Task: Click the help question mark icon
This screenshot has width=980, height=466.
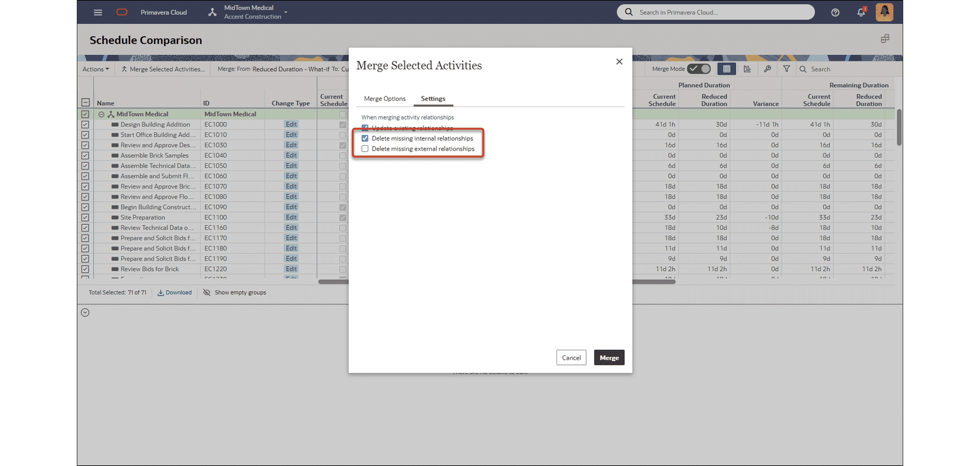Action: (x=835, y=12)
